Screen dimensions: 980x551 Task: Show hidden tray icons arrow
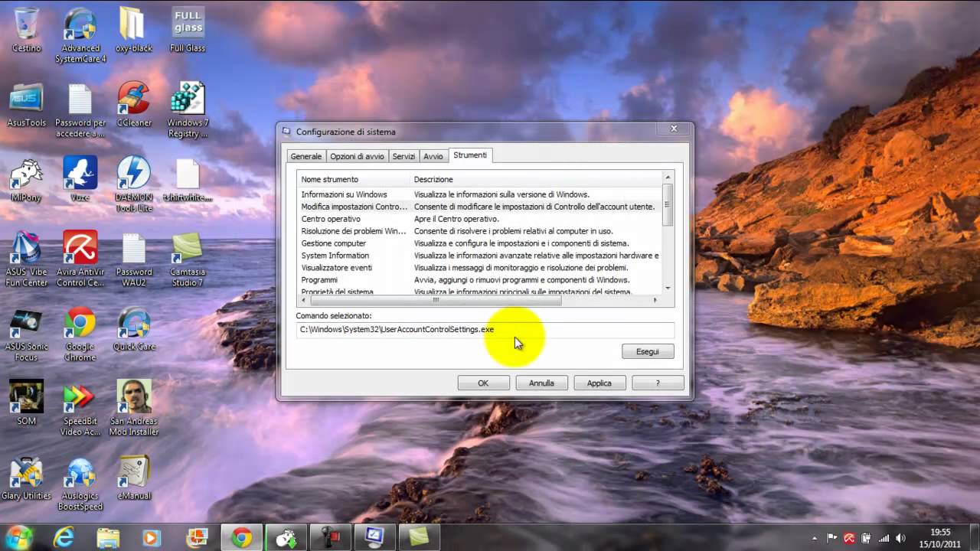tap(813, 538)
